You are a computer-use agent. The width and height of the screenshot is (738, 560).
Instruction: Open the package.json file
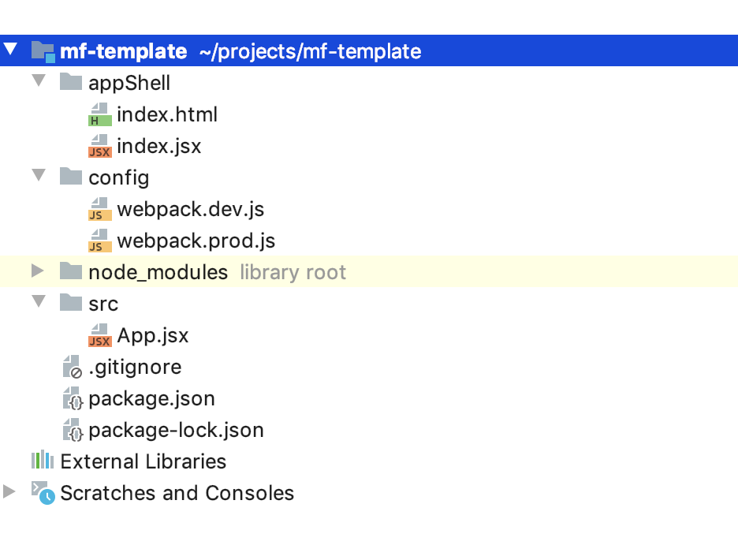click(x=151, y=398)
